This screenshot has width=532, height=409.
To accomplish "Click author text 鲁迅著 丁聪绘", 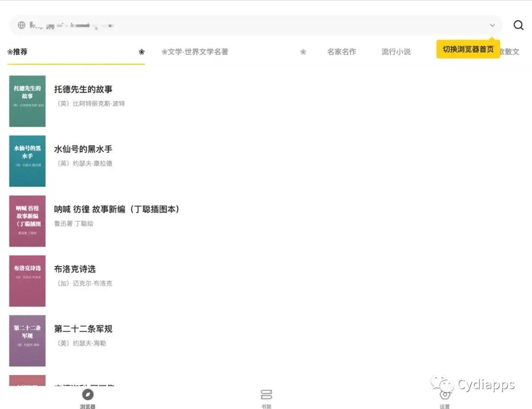I will pos(73,223).
